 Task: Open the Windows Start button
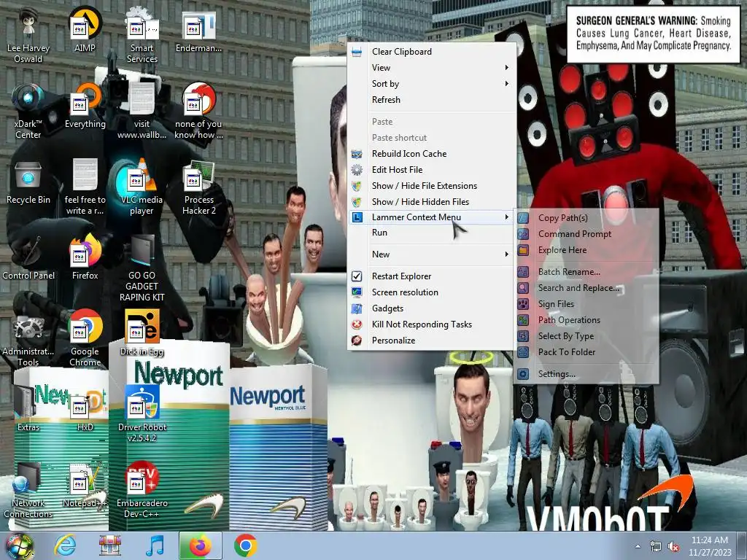tap(19, 546)
